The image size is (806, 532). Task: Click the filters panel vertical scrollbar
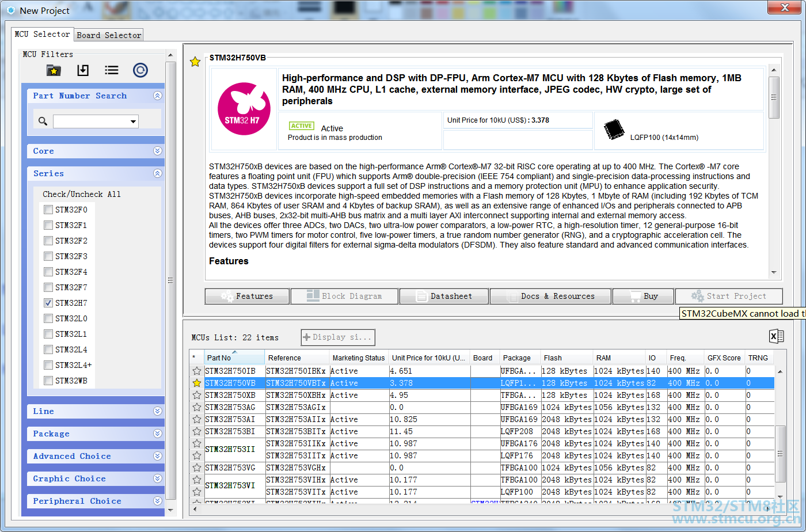170,280
